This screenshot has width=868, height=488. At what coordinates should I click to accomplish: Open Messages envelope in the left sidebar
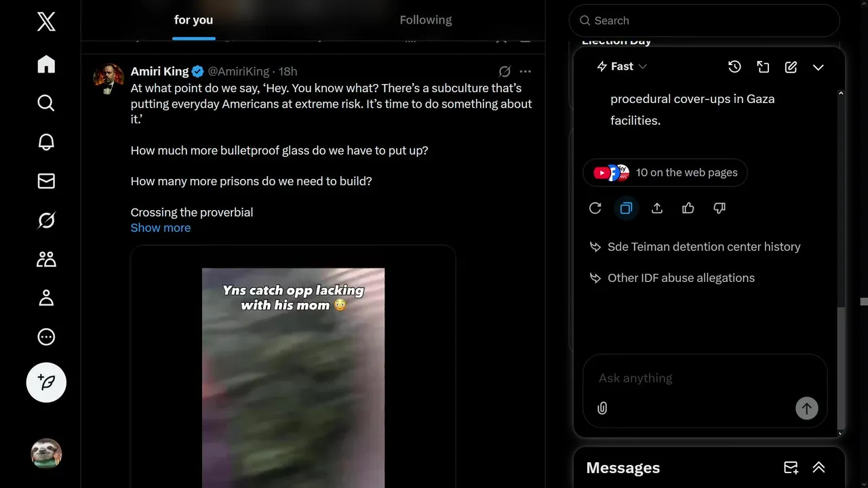coord(46,181)
